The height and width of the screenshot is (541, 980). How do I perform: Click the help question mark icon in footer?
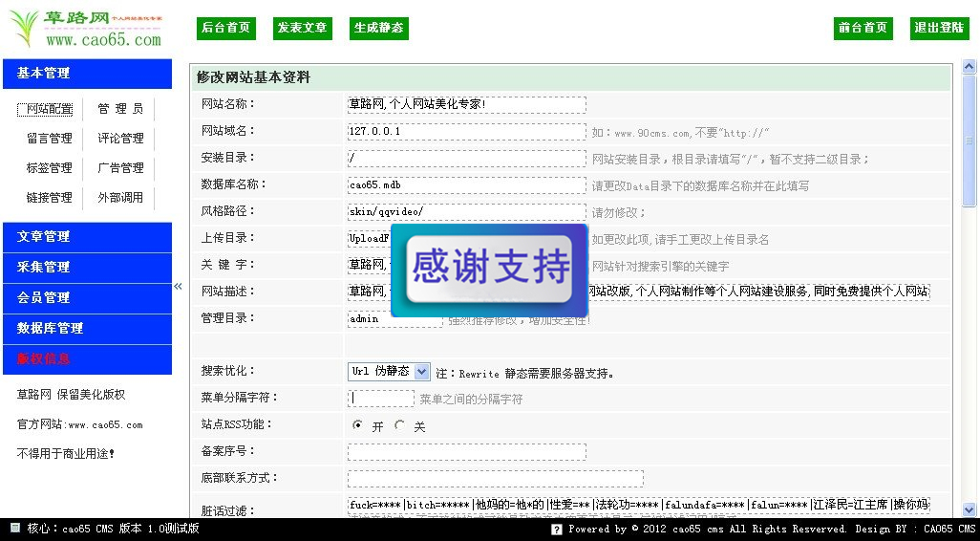click(x=557, y=530)
